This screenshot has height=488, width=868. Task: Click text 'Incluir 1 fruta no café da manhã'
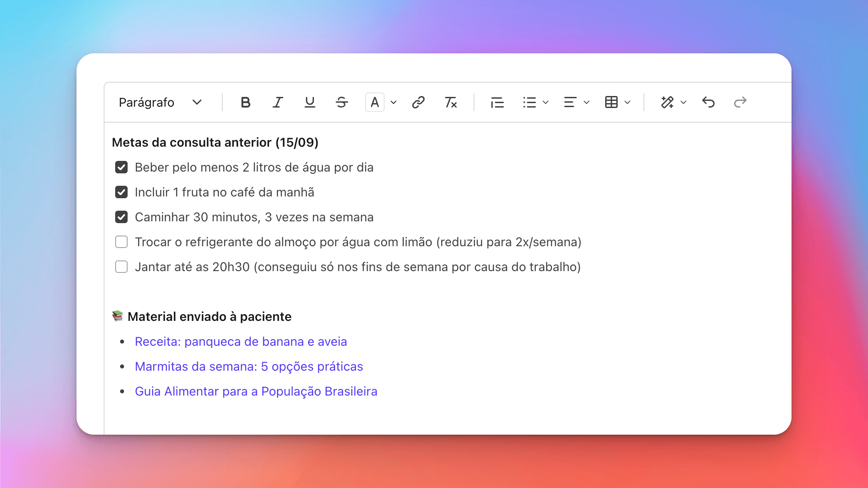coord(225,192)
